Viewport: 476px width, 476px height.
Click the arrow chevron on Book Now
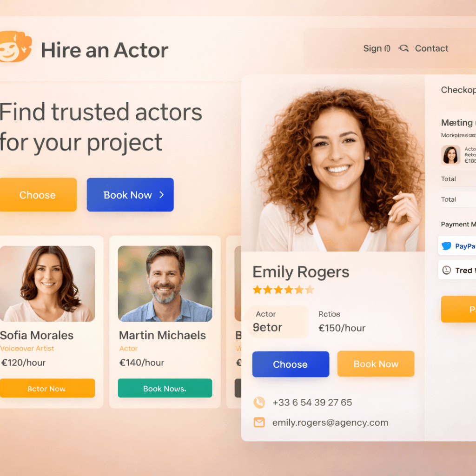point(161,195)
